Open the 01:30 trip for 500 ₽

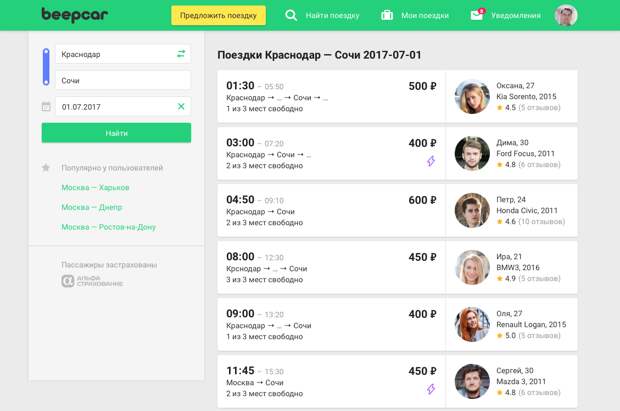pyautogui.click(x=331, y=97)
